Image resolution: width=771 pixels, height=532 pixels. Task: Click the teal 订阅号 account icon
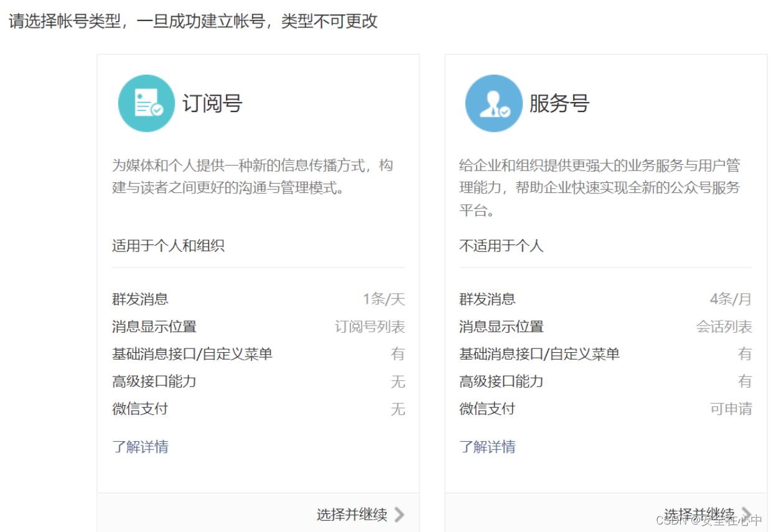146,103
